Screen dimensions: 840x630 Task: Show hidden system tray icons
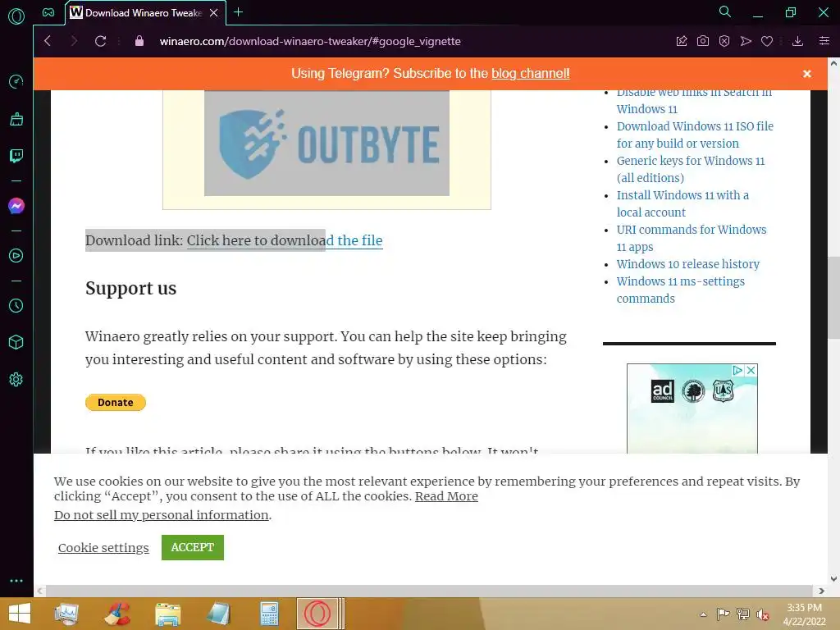tap(703, 614)
